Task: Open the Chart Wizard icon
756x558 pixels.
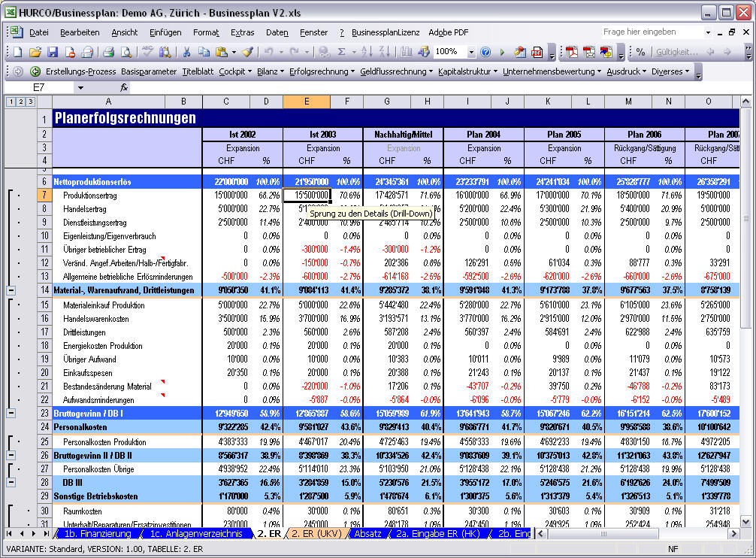Action: tap(406, 52)
